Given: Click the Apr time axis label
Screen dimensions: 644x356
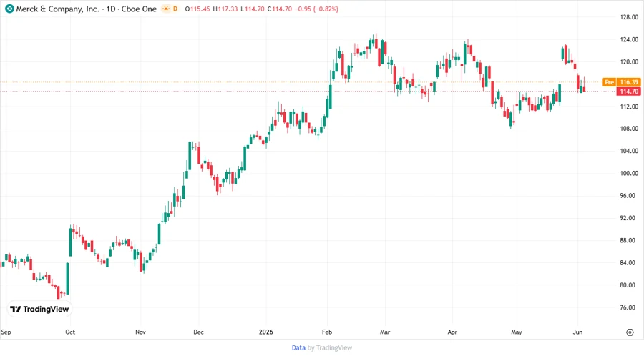Looking at the screenshot, I should [x=452, y=332].
